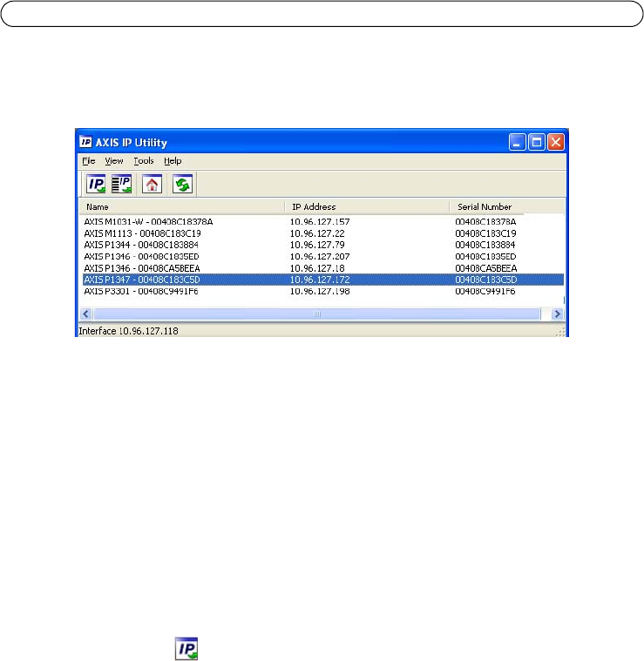Click IP address 10.96.127.157
The width and height of the screenshot is (644, 661).
point(320,222)
